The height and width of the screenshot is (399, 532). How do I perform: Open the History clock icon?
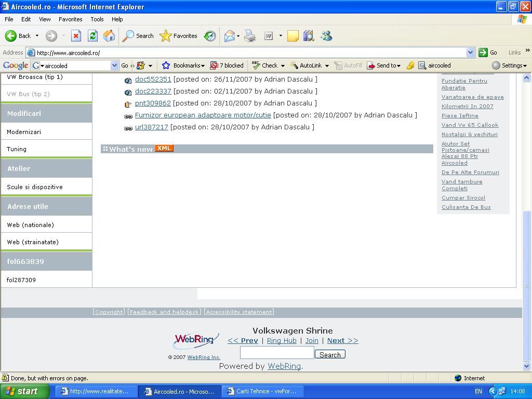(210, 36)
